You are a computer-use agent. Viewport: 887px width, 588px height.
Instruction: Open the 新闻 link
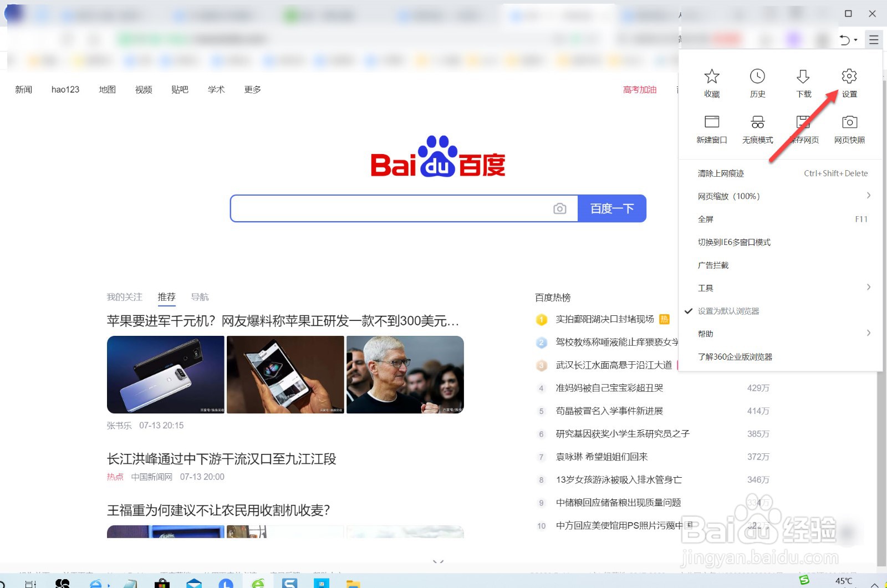point(23,89)
